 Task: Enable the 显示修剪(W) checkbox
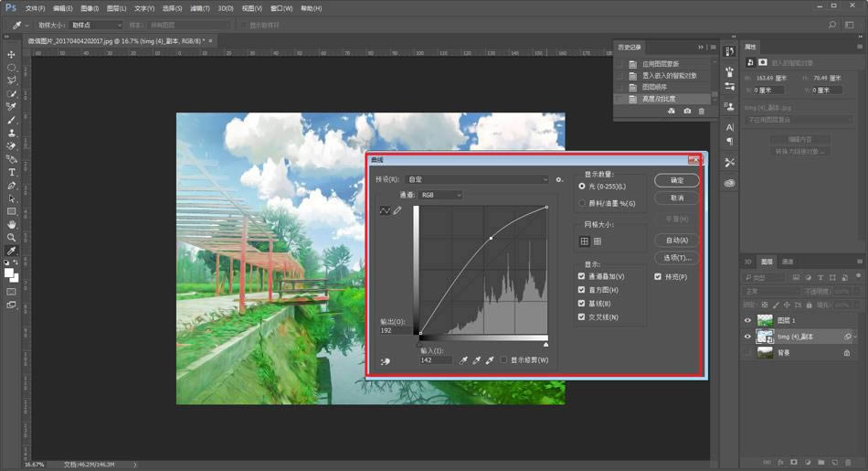[x=503, y=360]
